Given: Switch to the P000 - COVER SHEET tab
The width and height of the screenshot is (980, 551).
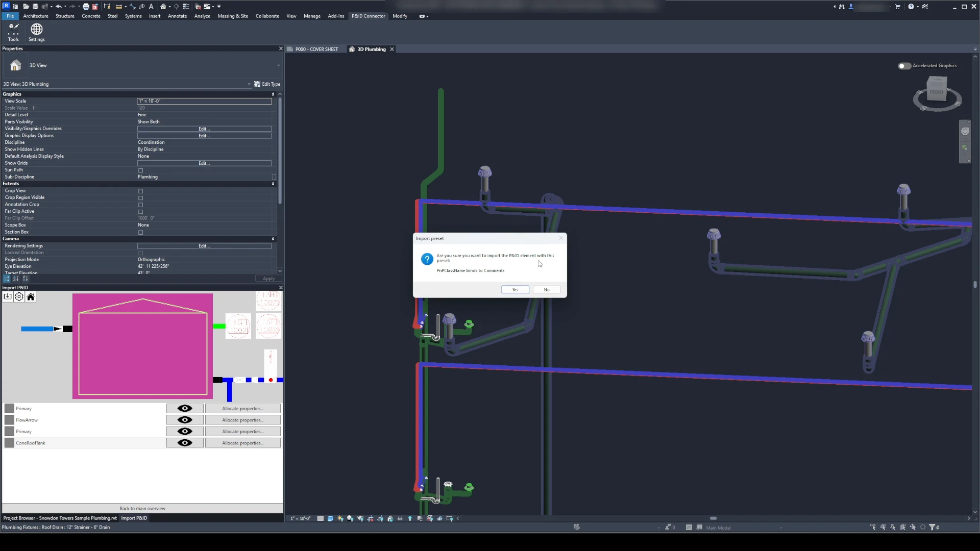Looking at the screenshot, I should click(x=316, y=49).
